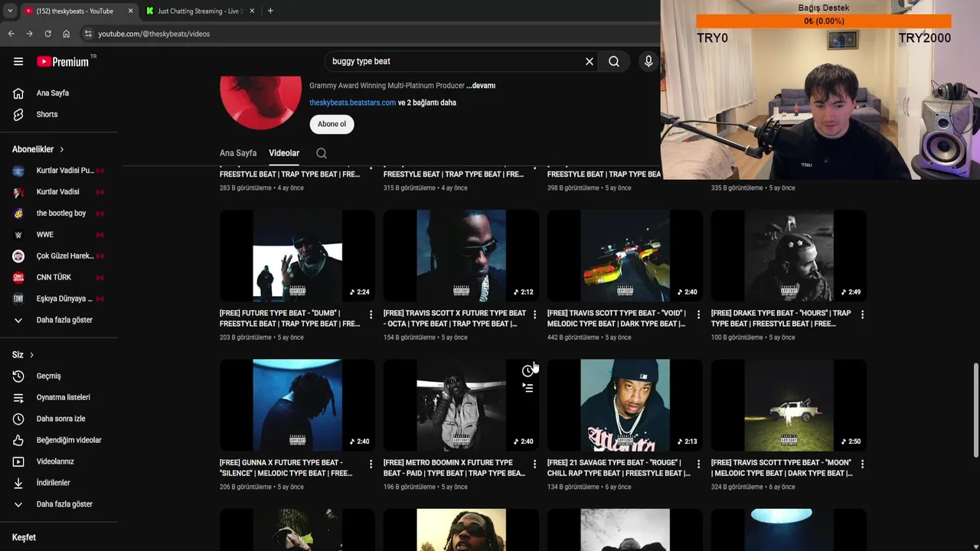Open more options for OCTA video
Screen dimensions: 980x551
[x=534, y=315]
